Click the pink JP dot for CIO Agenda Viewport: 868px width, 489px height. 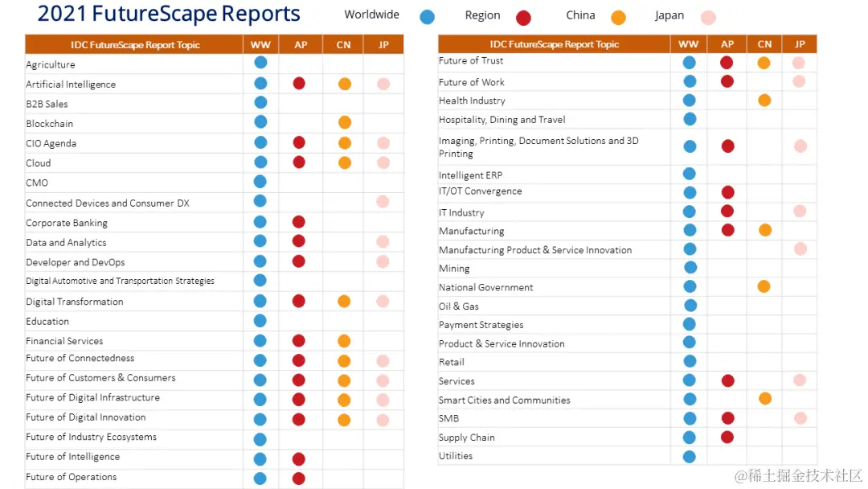click(x=383, y=143)
